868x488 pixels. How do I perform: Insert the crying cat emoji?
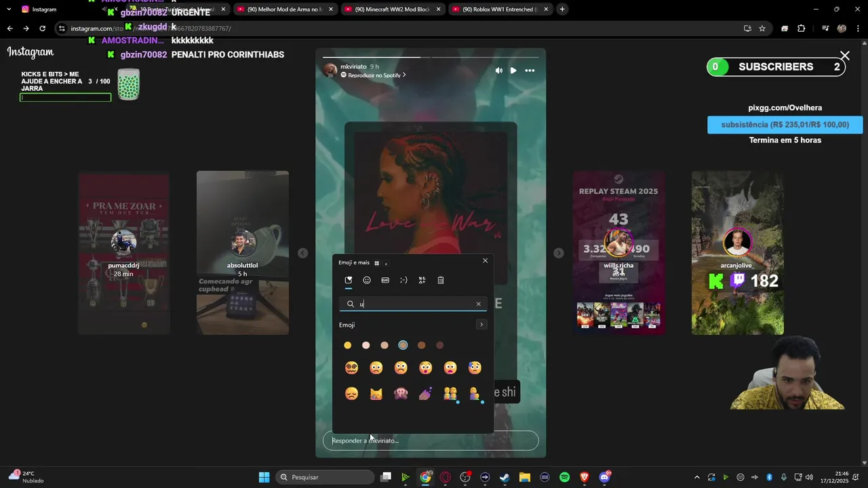(x=376, y=393)
